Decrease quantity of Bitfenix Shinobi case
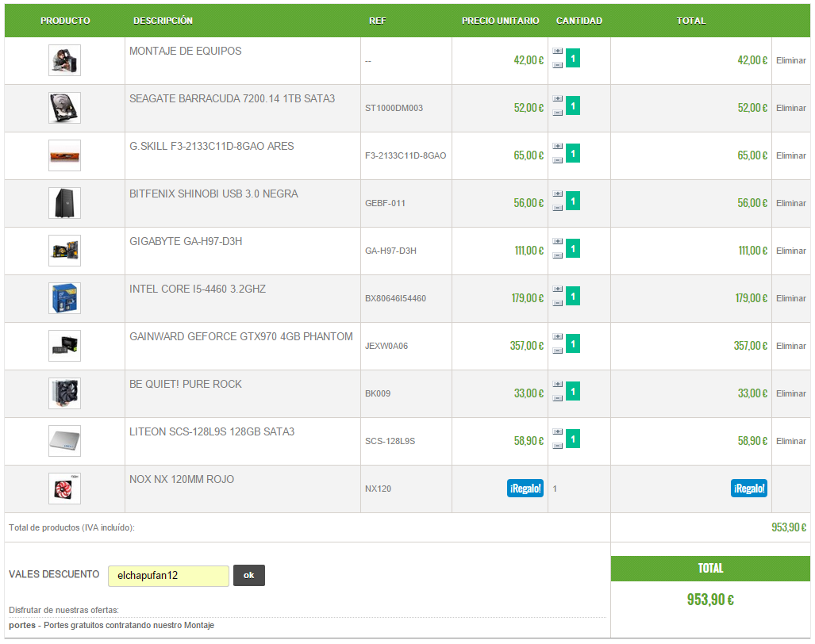Image resolution: width=815 pixels, height=644 pixels. coord(558,208)
